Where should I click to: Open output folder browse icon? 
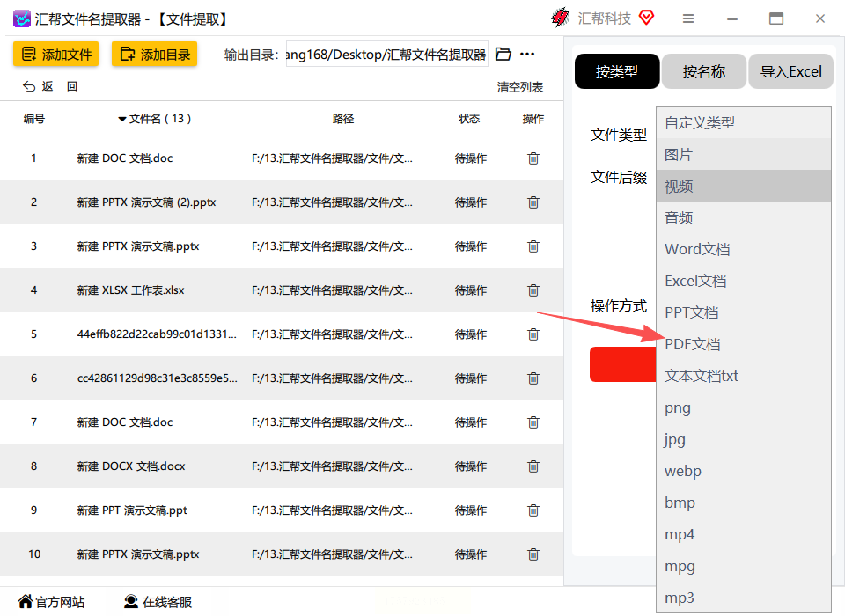503,54
